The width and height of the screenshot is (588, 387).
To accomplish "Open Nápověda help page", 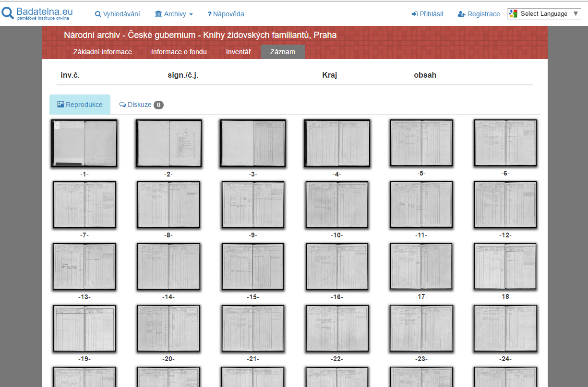I will 226,14.
